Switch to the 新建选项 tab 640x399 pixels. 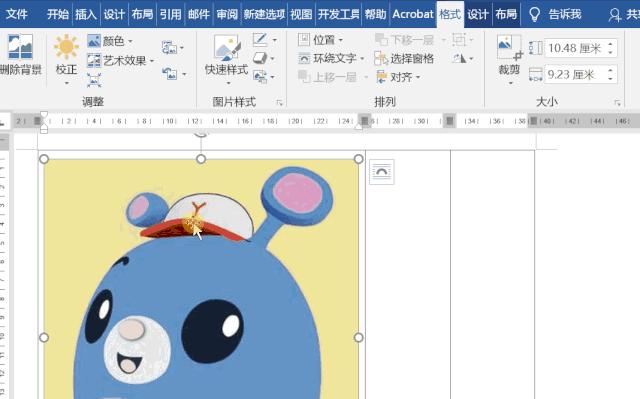(x=264, y=14)
